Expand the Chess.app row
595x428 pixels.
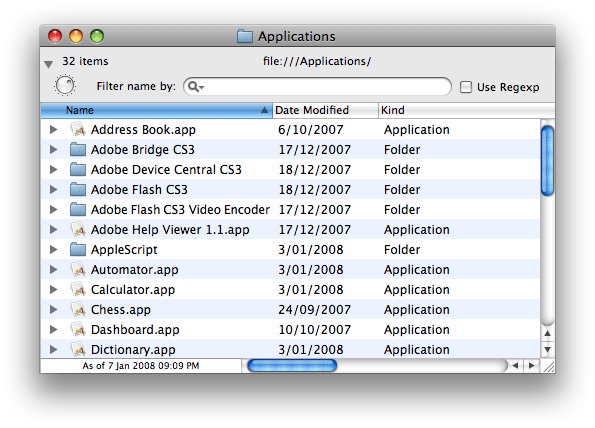point(54,310)
